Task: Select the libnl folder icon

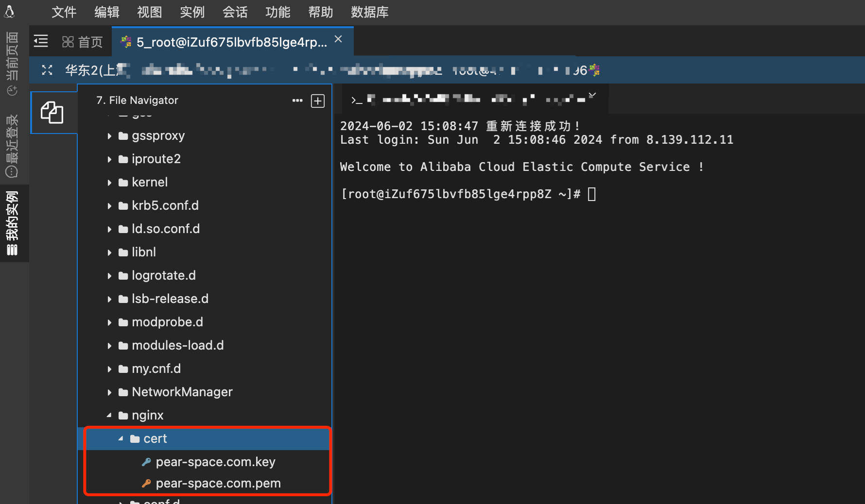Action: 123,252
